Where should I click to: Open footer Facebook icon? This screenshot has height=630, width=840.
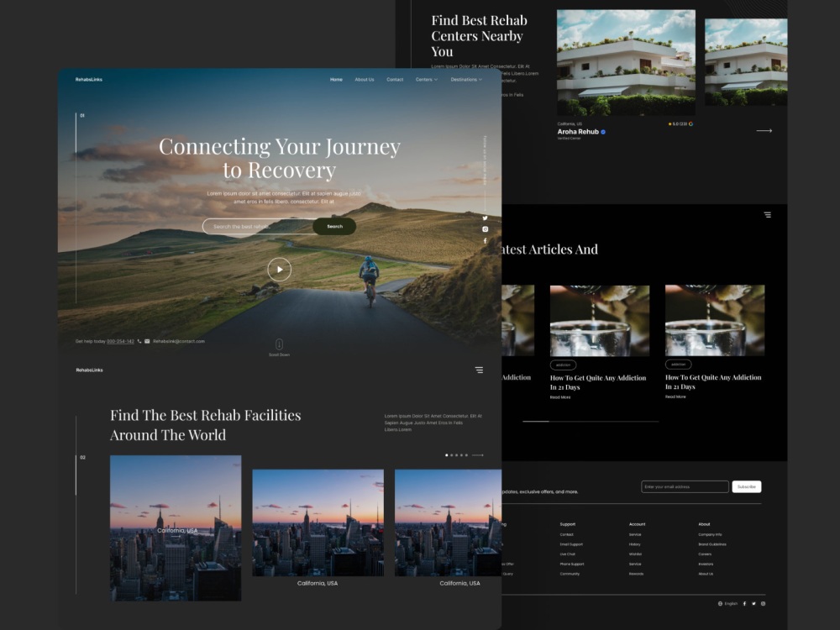point(744,604)
